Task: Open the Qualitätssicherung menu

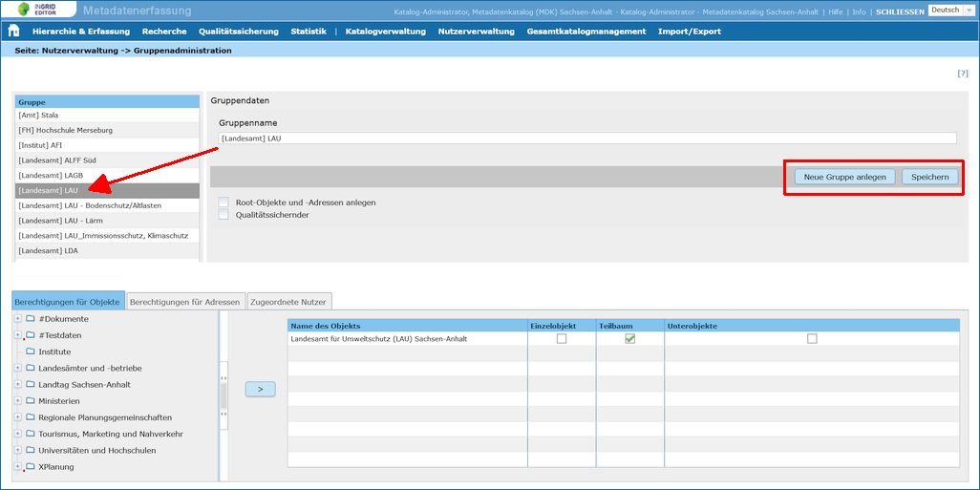Action: pyautogui.click(x=239, y=32)
